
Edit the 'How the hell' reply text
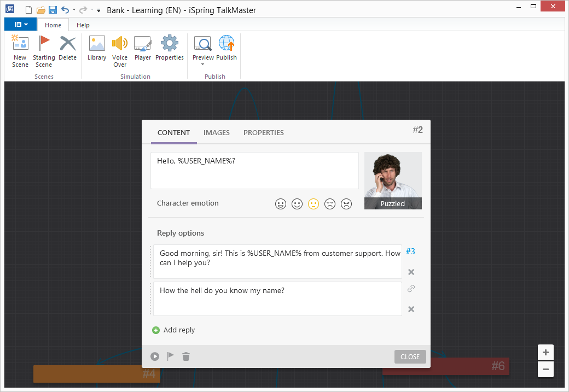pyautogui.click(x=277, y=299)
